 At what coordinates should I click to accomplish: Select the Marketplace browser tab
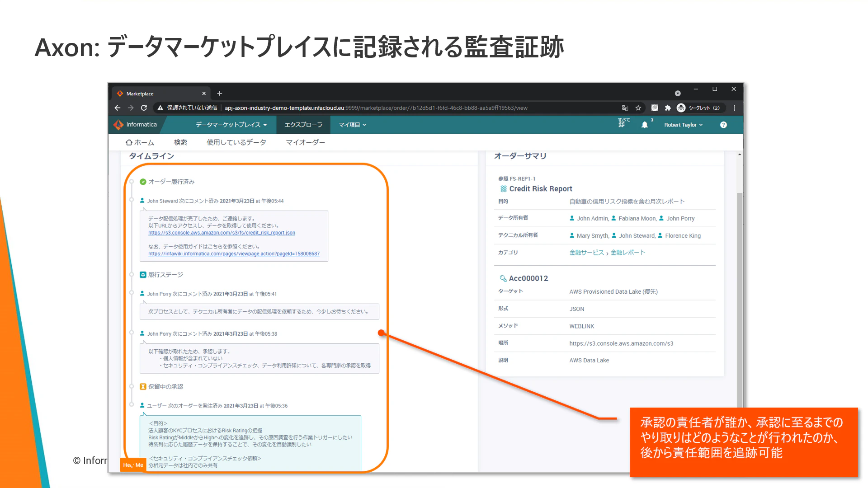coord(161,94)
